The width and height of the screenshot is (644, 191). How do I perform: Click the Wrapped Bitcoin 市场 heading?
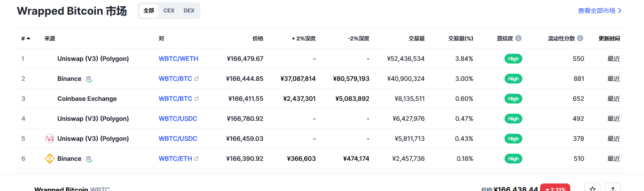pos(72,11)
